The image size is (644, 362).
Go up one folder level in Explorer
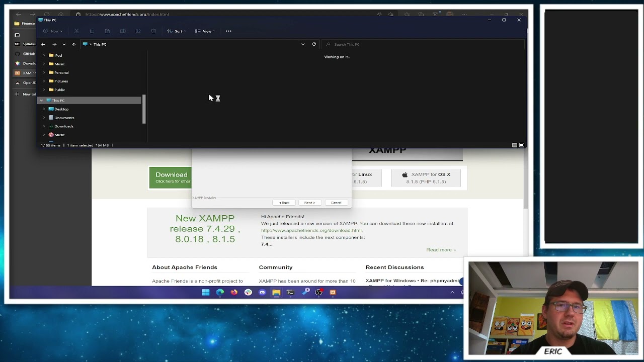(73, 44)
